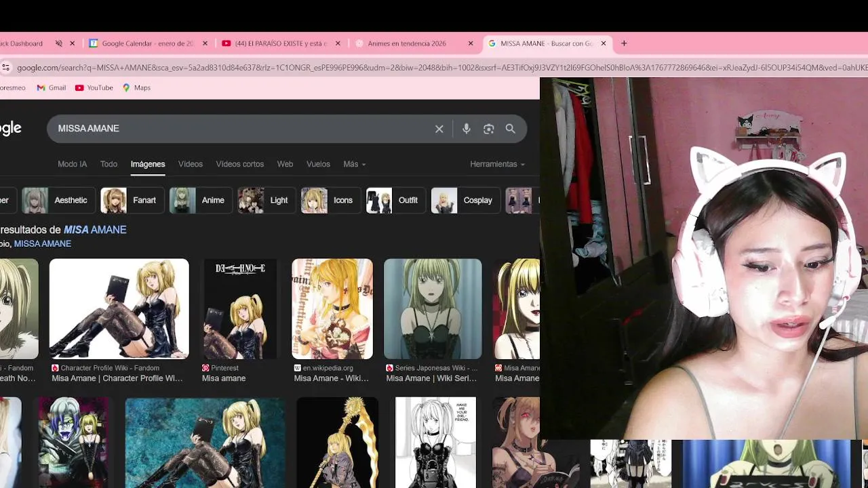Switch to Modo IA search mode
The width and height of the screenshot is (868, 488).
[73, 164]
